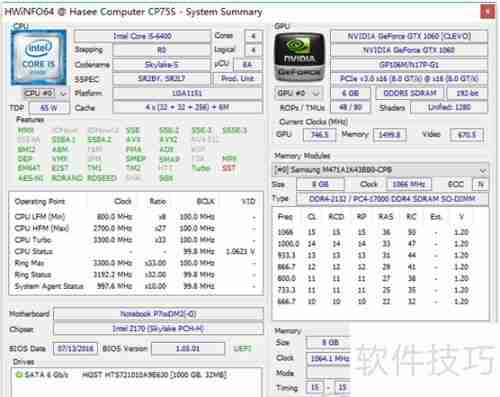Click the GP106M GPU codename field
The image size is (500, 397).
click(409, 65)
